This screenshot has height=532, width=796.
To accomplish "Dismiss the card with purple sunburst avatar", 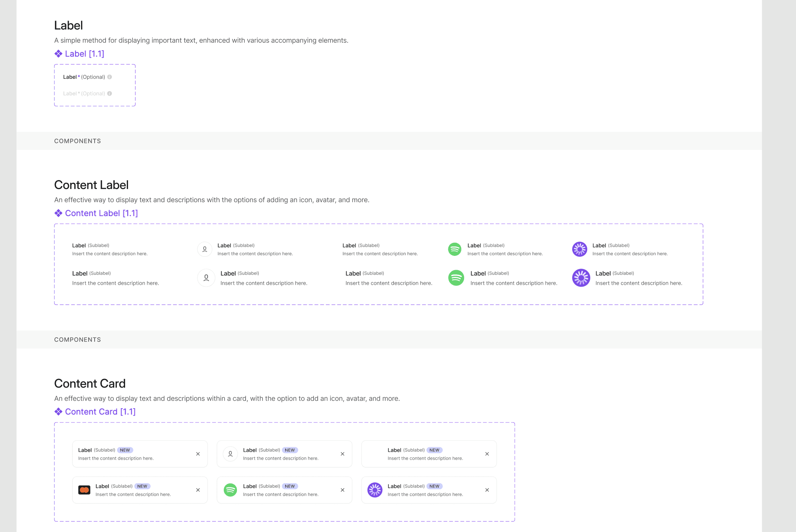I will [487, 490].
